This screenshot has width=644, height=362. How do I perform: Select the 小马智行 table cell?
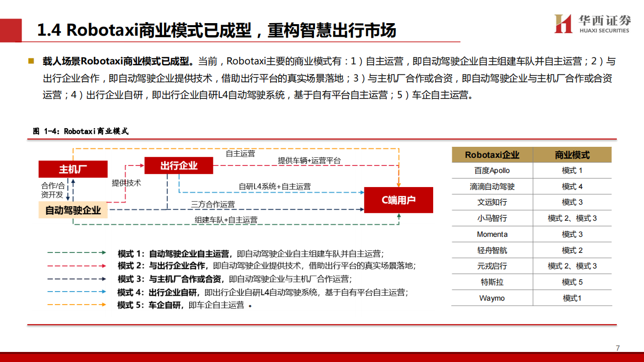tap(492, 218)
